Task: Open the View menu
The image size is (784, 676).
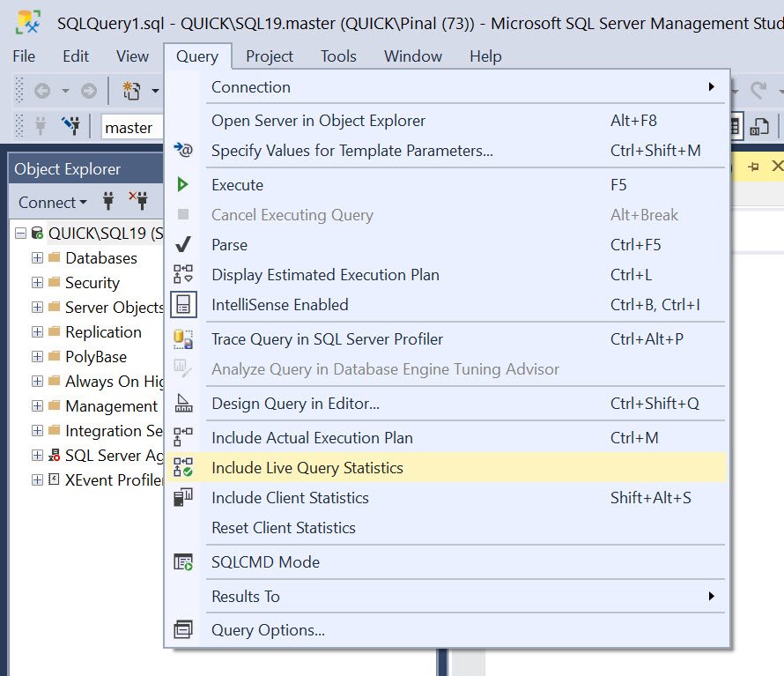Action: point(132,56)
